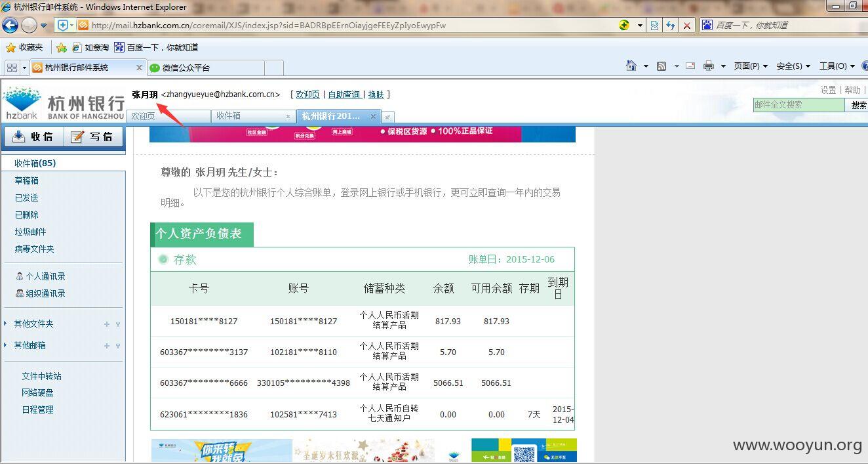Viewport: 868px width, 464px height.
Task: Open the 病毒文件夹 virus folder
Action: tap(34, 249)
